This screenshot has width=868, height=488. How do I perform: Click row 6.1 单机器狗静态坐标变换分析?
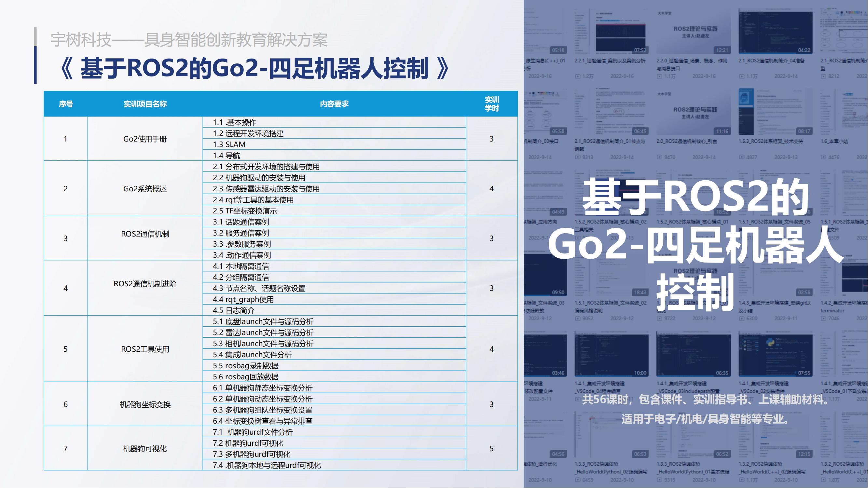coord(334,388)
